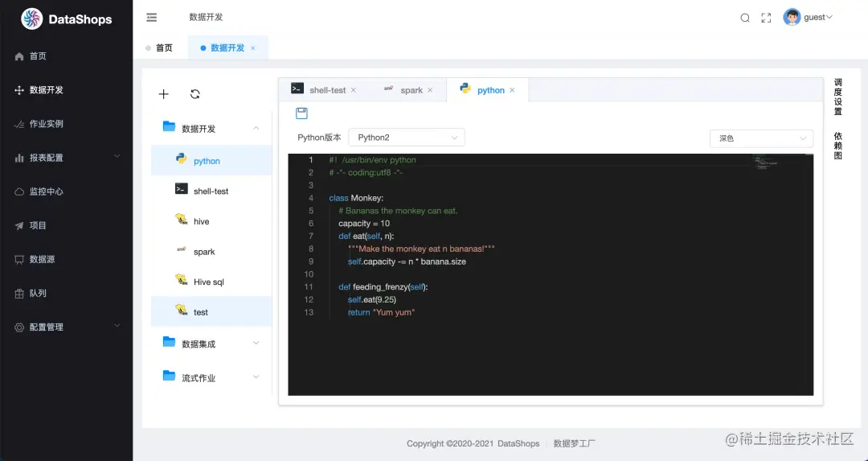Click the 流式作业 folder icon

click(170, 377)
